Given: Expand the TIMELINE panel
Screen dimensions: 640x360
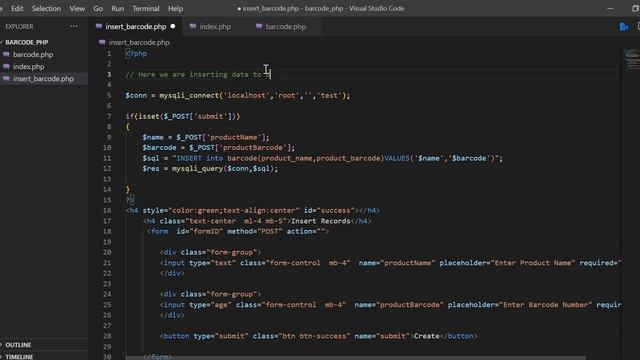Looking at the screenshot, I should coord(19,356).
